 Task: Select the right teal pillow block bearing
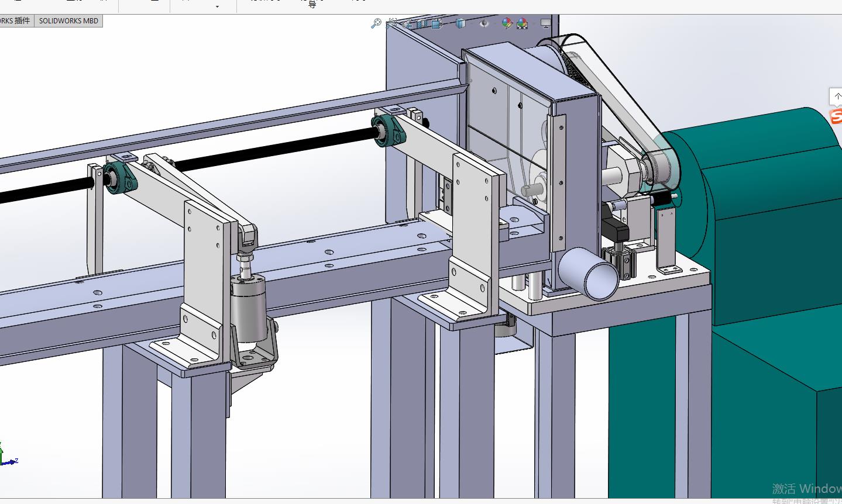coord(389,130)
